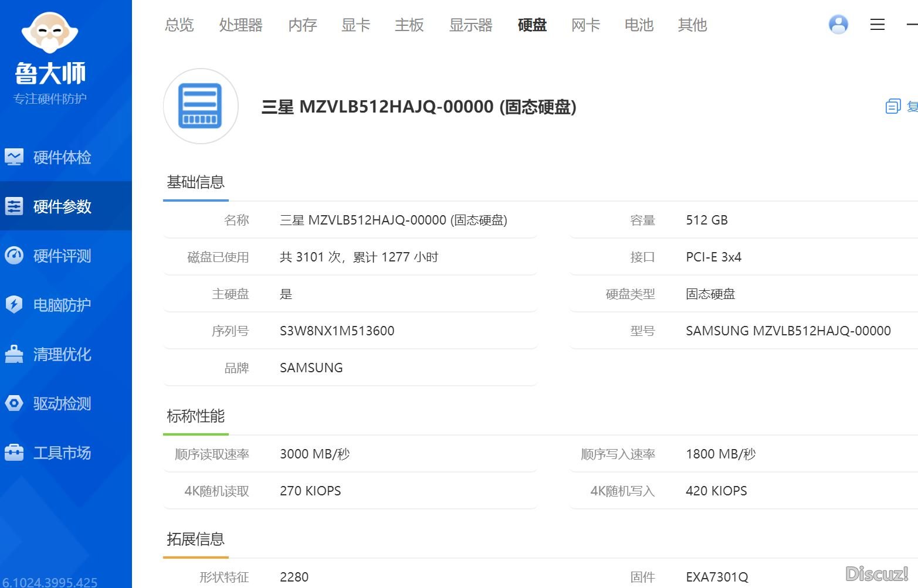
Task: Click sequential write value 1800 MB/秒
Action: (x=721, y=454)
